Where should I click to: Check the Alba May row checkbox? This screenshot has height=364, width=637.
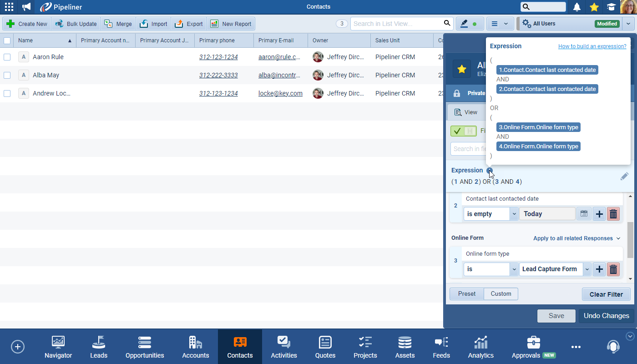[7, 75]
